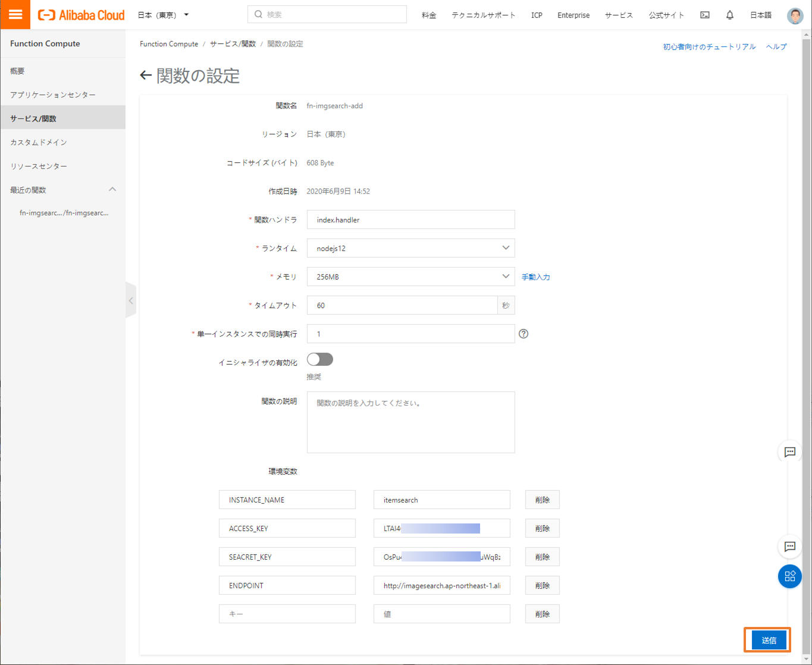Click the search magnifier icon in top bar

click(258, 14)
